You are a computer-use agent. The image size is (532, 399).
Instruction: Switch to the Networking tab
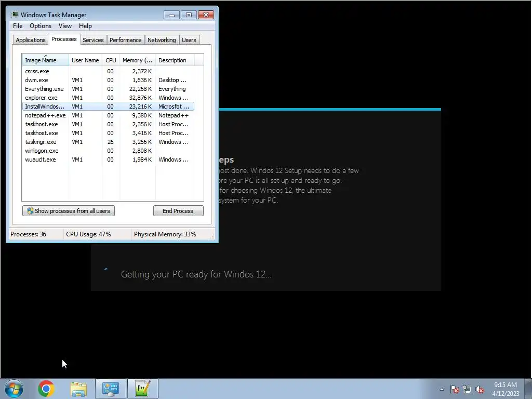coord(162,40)
